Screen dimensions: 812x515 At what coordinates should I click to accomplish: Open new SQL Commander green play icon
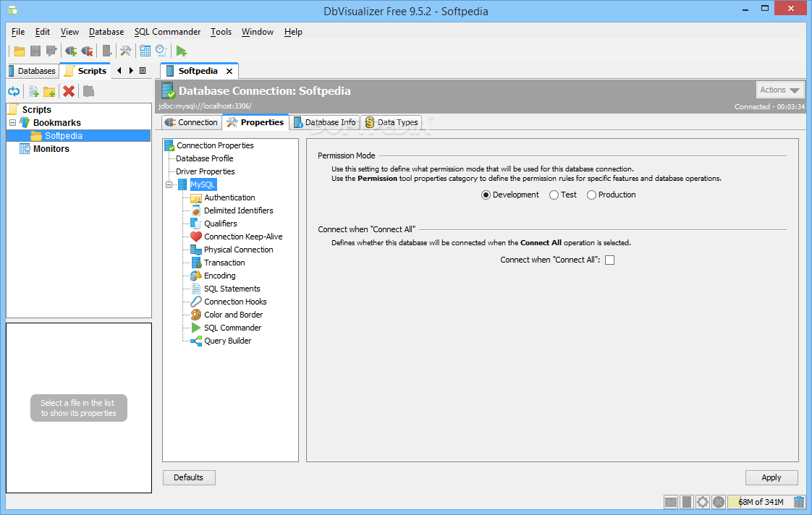pyautogui.click(x=181, y=51)
